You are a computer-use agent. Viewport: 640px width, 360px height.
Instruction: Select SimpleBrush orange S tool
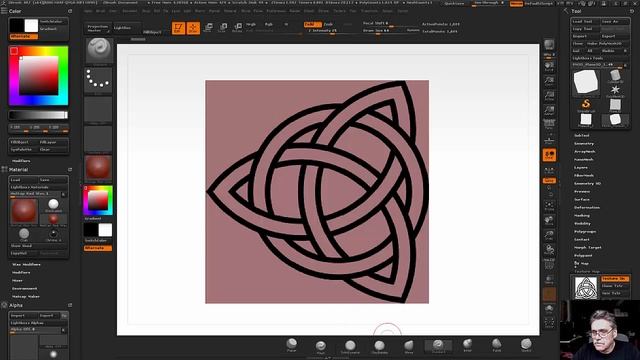coord(586,104)
